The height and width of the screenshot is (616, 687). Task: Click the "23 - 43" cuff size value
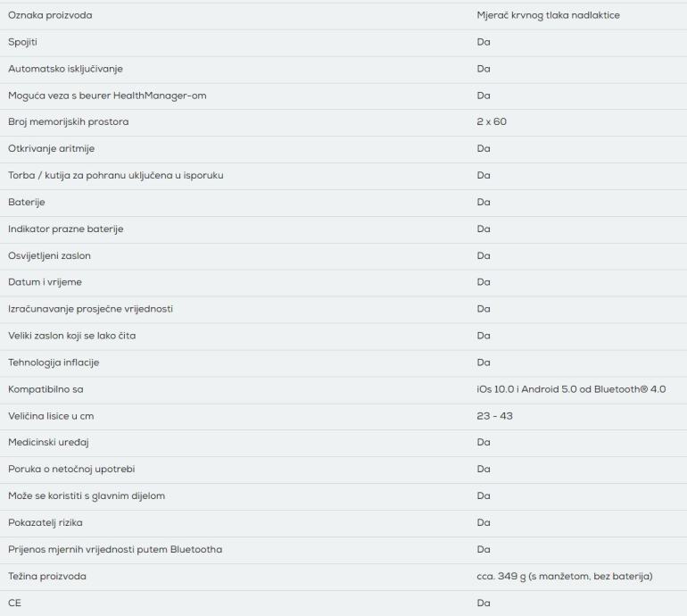[494, 416]
